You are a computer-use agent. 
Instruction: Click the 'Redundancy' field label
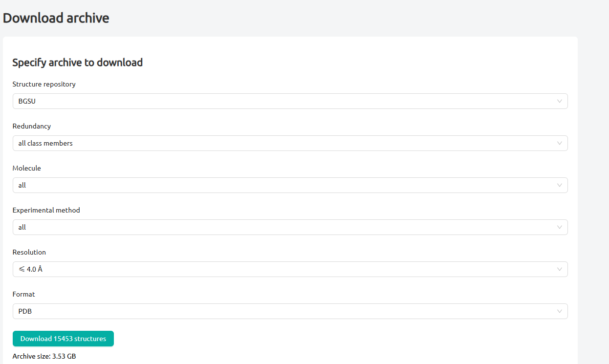(32, 126)
